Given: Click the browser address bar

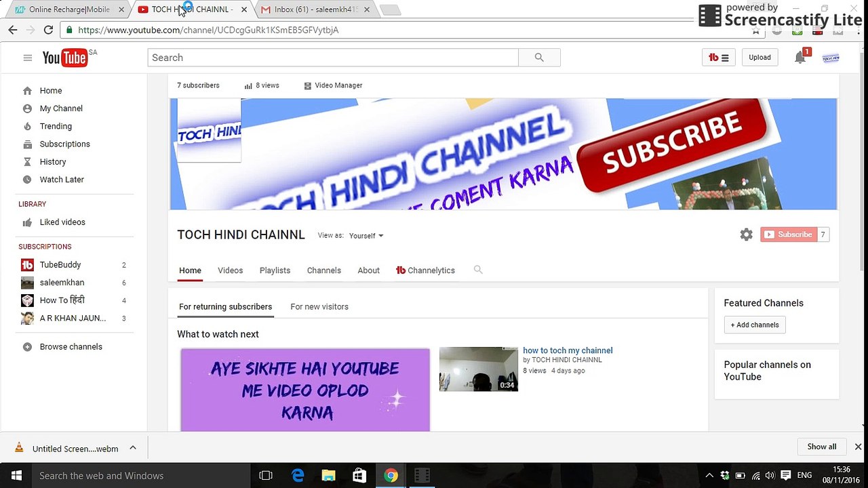Looking at the screenshot, I should coord(407,30).
